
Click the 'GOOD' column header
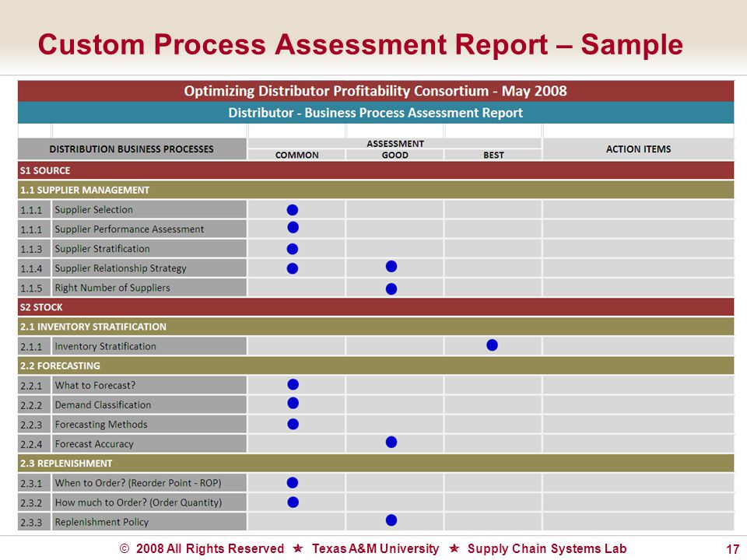[395, 155]
